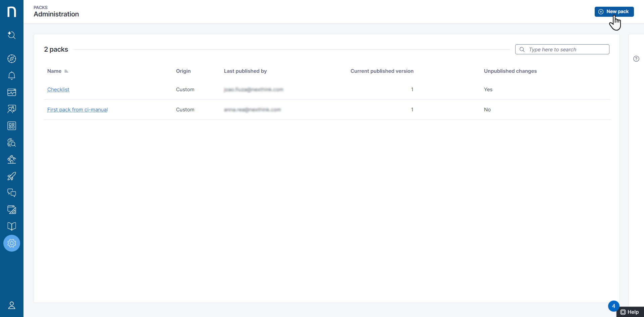Open the First pack from ci-manual link

(77, 110)
